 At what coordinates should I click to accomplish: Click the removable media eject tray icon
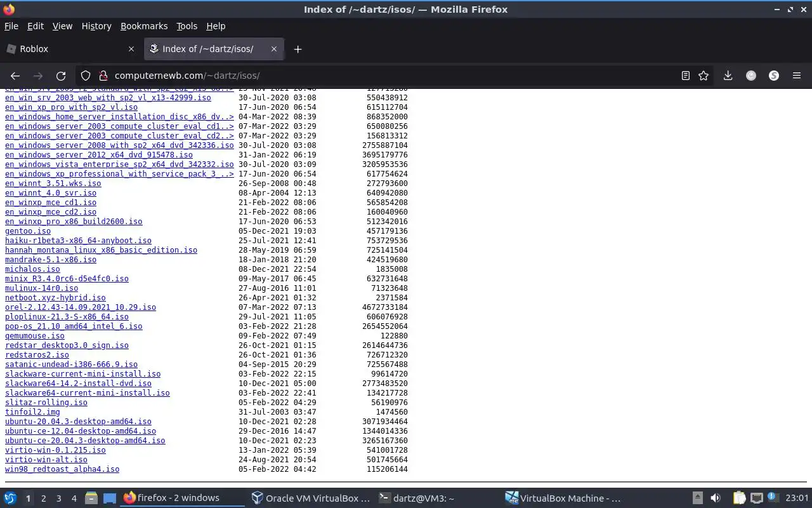coord(697,498)
